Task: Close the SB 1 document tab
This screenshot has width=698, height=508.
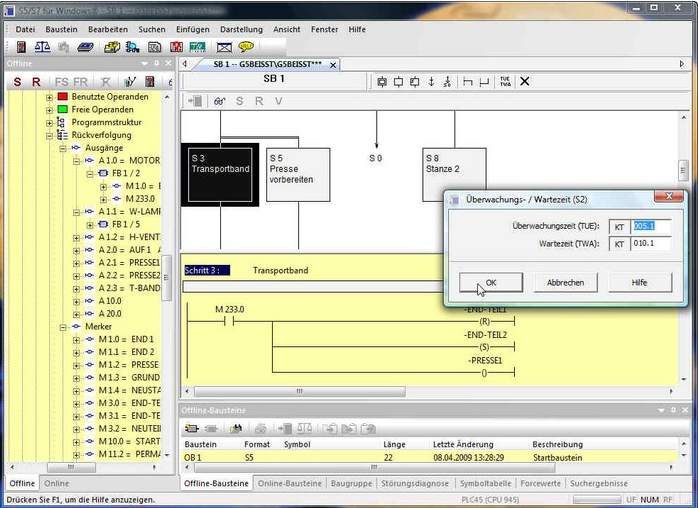Action: click(x=333, y=65)
